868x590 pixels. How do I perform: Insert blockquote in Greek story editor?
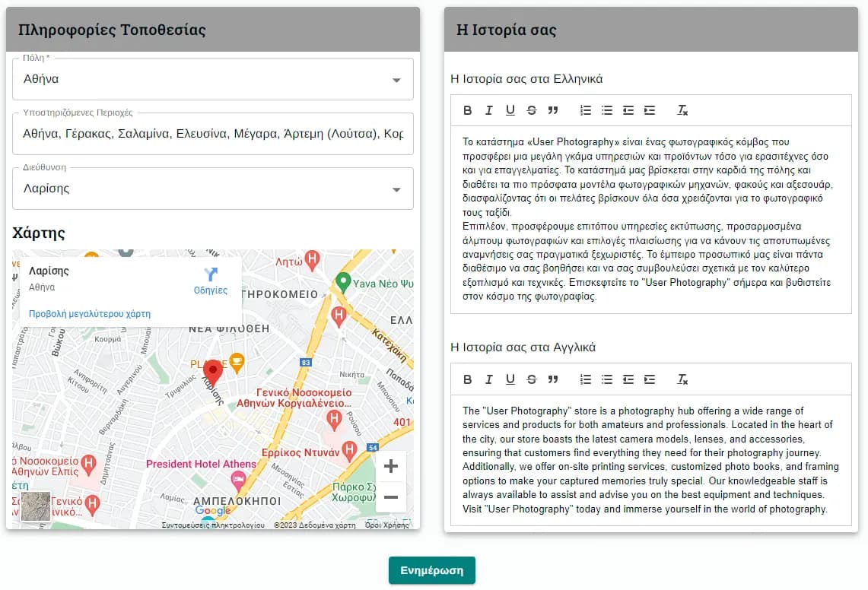tap(552, 110)
